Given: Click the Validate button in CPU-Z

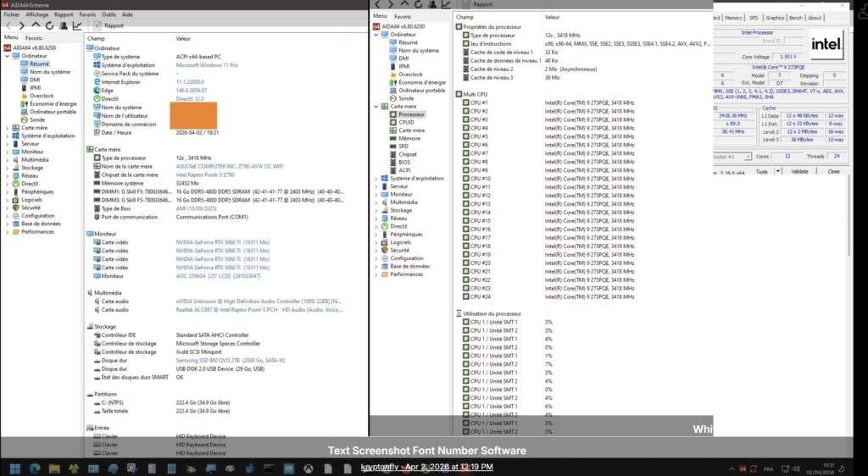Looking at the screenshot, I should 799,171.
